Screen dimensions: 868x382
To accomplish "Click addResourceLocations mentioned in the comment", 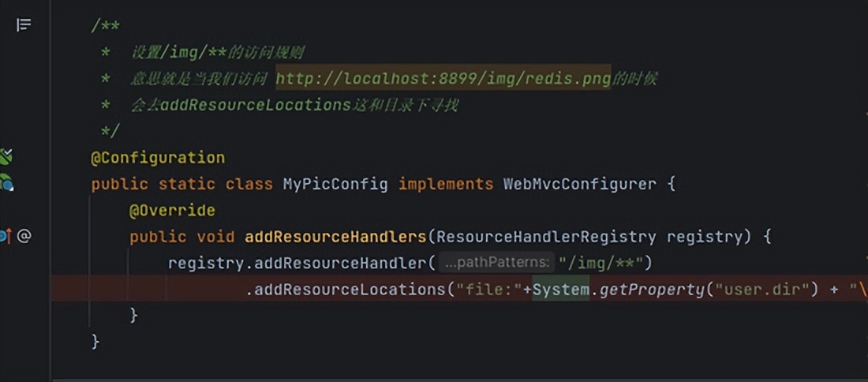I will point(255,105).
